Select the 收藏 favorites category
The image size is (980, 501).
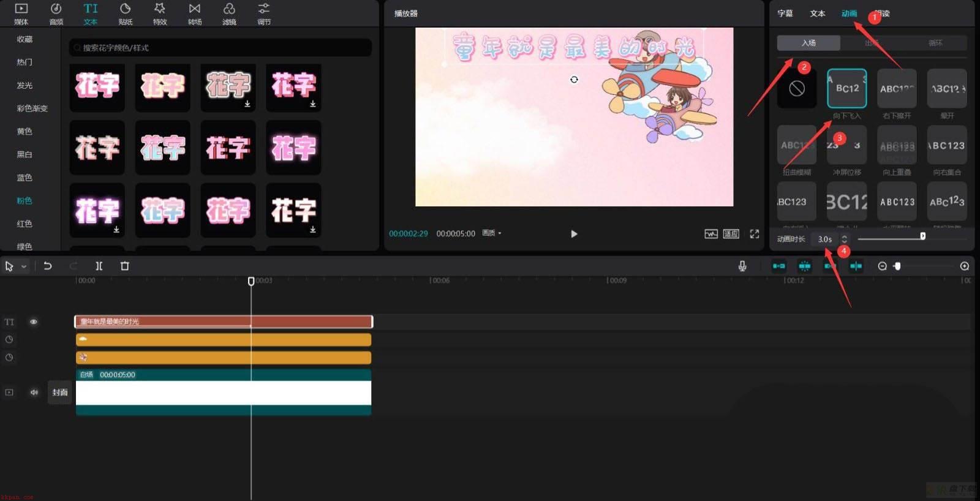click(24, 39)
